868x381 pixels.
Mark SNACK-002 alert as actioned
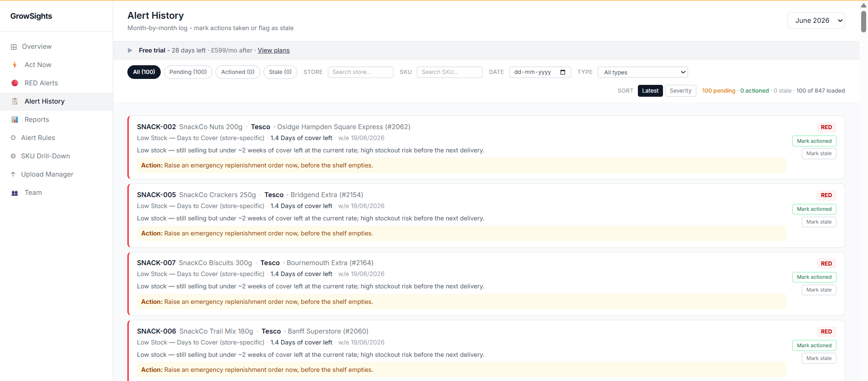[814, 141]
